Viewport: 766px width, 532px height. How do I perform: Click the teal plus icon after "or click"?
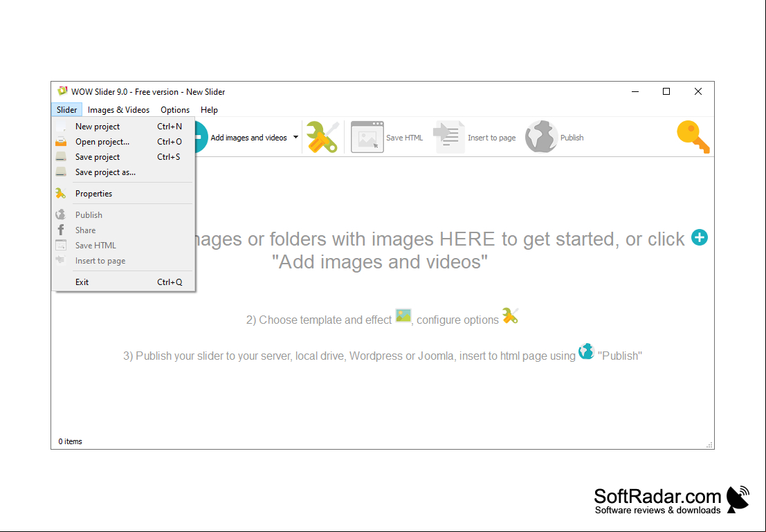(700, 238)
